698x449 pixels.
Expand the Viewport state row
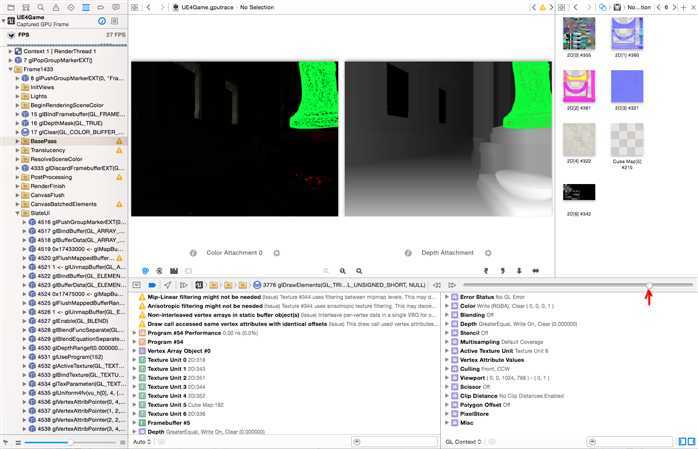(446, 378)
